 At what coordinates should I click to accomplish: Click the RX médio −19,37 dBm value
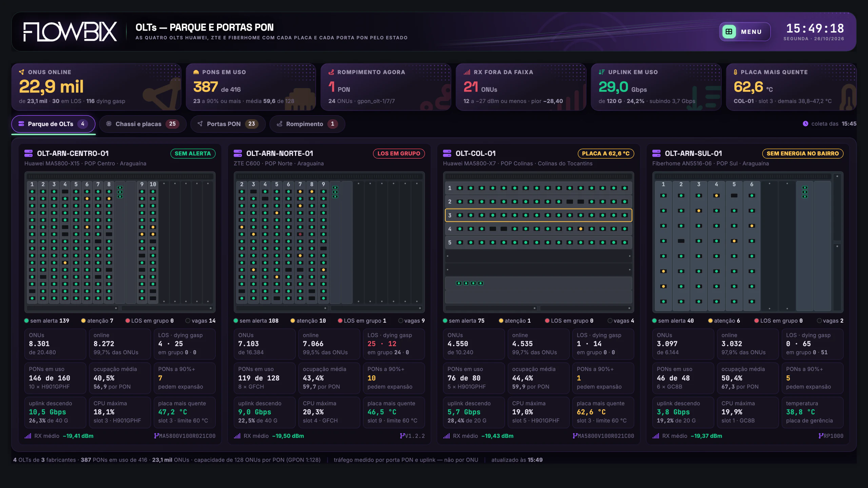click(x=706, y=436)
